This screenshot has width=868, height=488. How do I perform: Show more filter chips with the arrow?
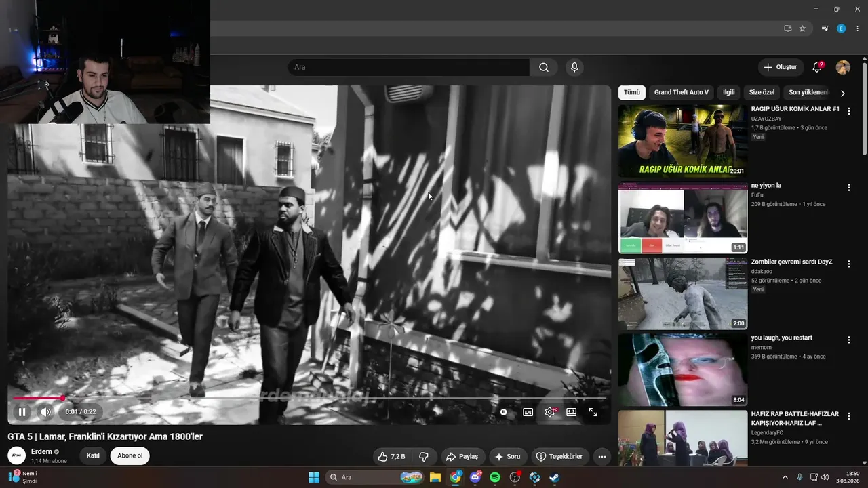click(843, 93)
